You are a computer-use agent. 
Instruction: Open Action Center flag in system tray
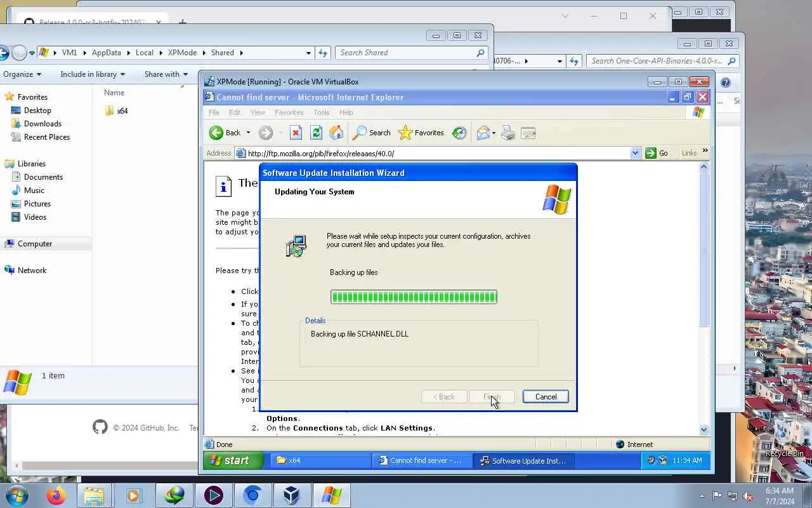[x=717, y=496]
